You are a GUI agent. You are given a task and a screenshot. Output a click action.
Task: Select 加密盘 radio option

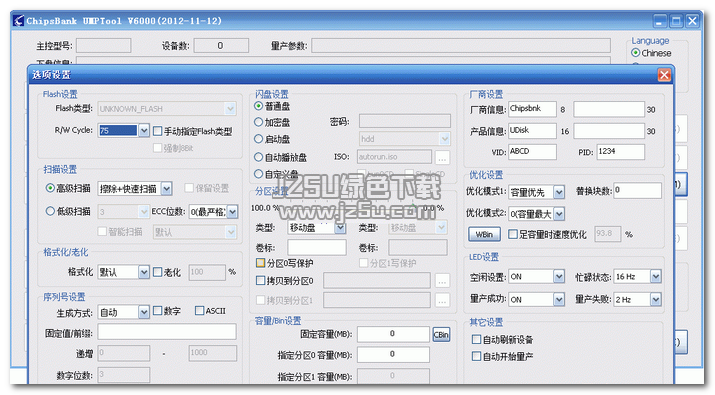259,122
